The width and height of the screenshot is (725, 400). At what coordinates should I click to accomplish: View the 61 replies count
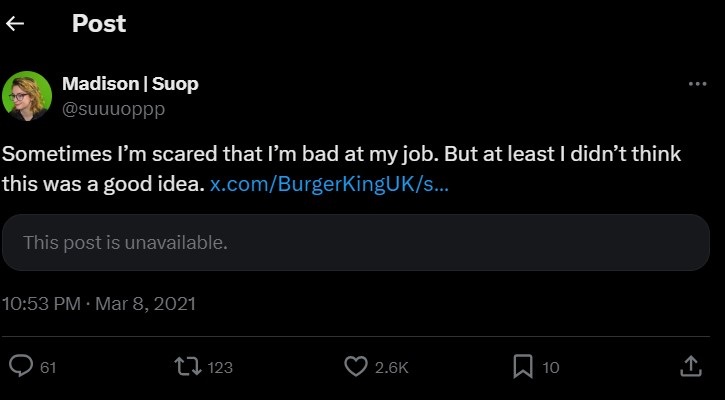tap(48, 368)
